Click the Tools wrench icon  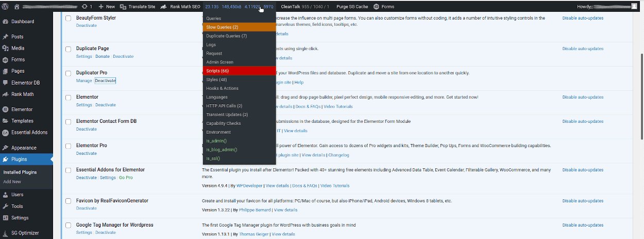5,206
